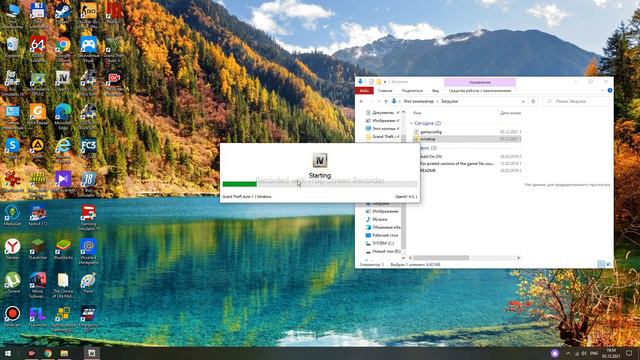Screen dimensions: 640x360
Task: Click the Start button on taskbar
Action: 7,353
